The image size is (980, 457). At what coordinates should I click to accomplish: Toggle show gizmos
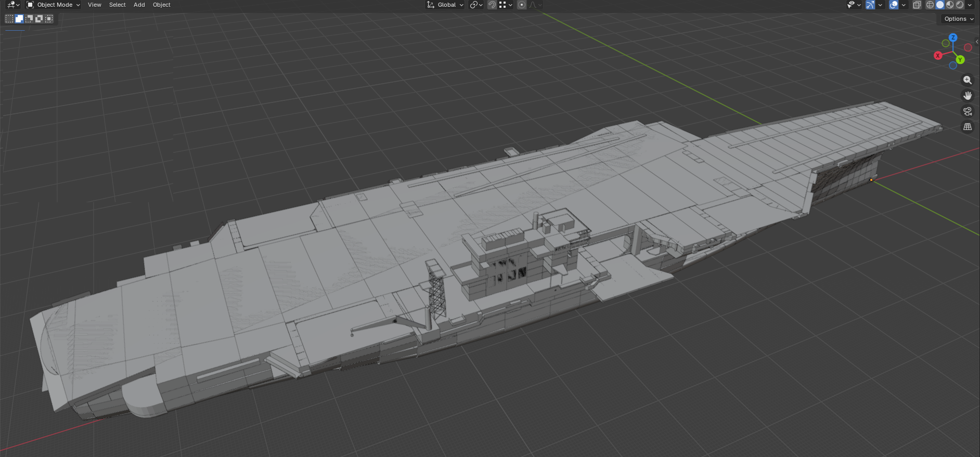click(x=870, y=5)
